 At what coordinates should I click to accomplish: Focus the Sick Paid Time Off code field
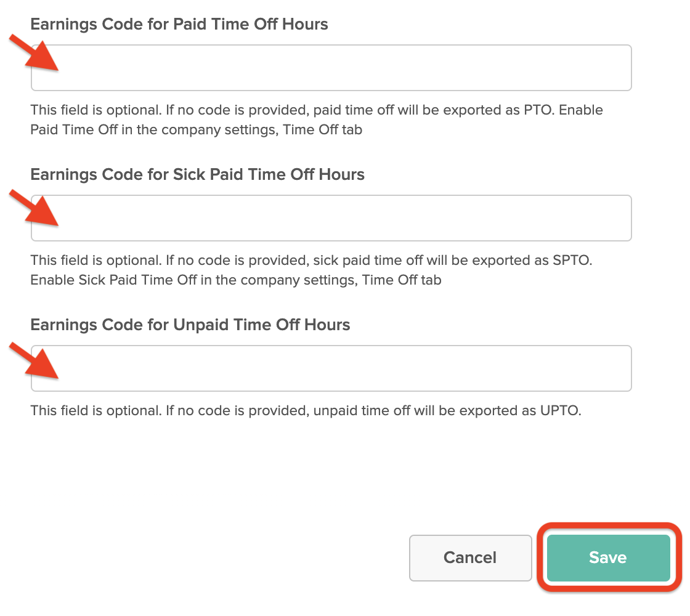coord(331,218)
